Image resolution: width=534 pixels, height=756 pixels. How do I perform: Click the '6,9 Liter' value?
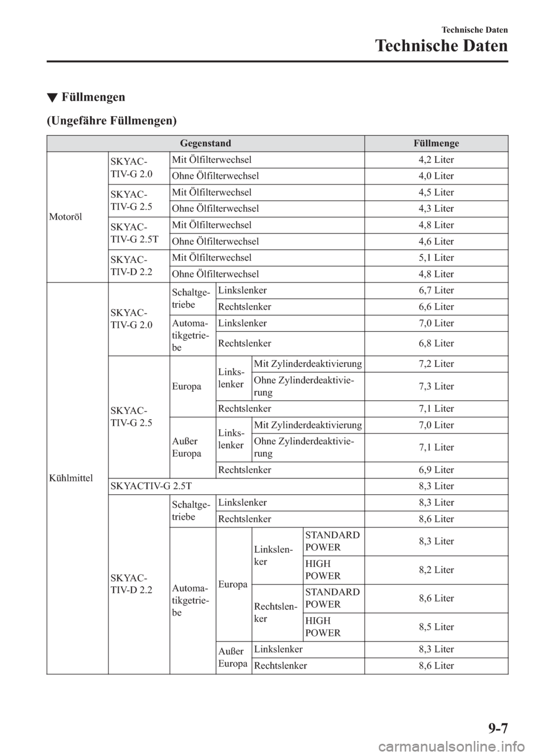pyautogui.click(x=436, y=470)
